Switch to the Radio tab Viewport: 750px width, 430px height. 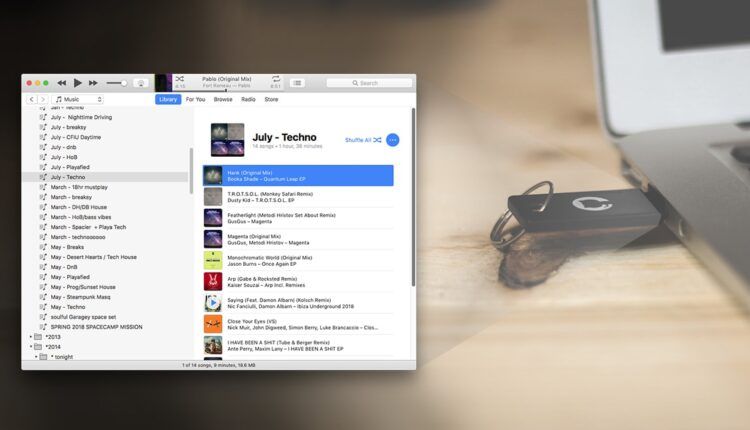tap(248, 99)
